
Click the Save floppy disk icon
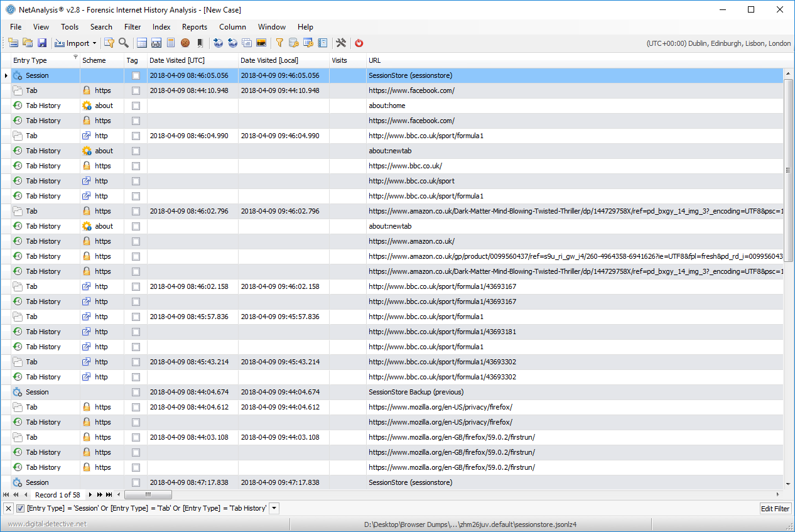[x=42, y=43]
